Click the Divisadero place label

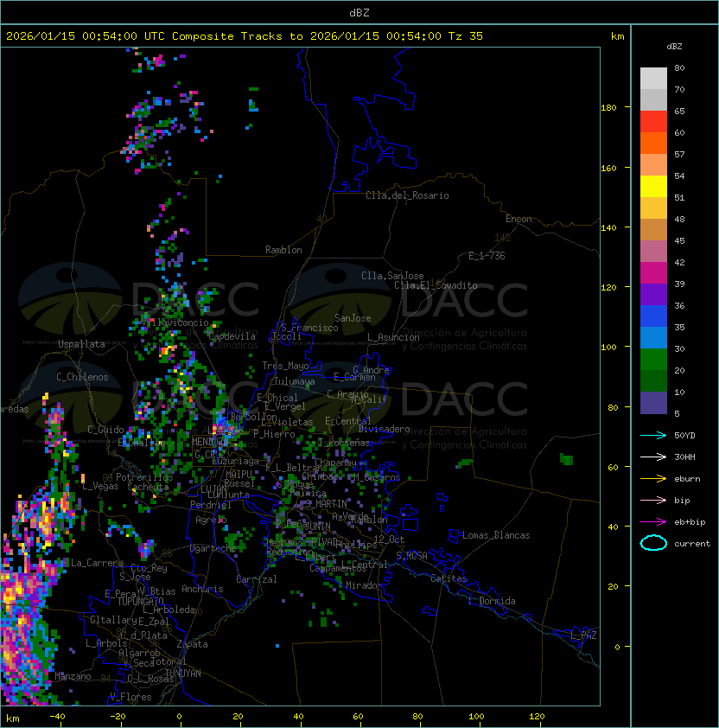point(385,429)
